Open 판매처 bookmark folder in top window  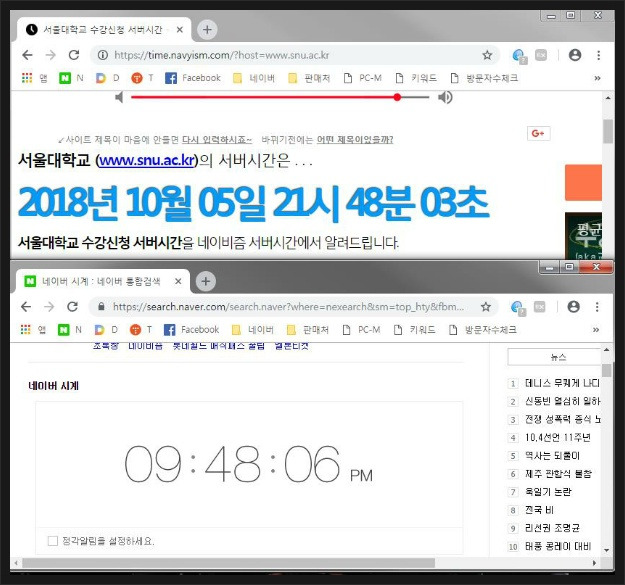[x=309, y=78]
